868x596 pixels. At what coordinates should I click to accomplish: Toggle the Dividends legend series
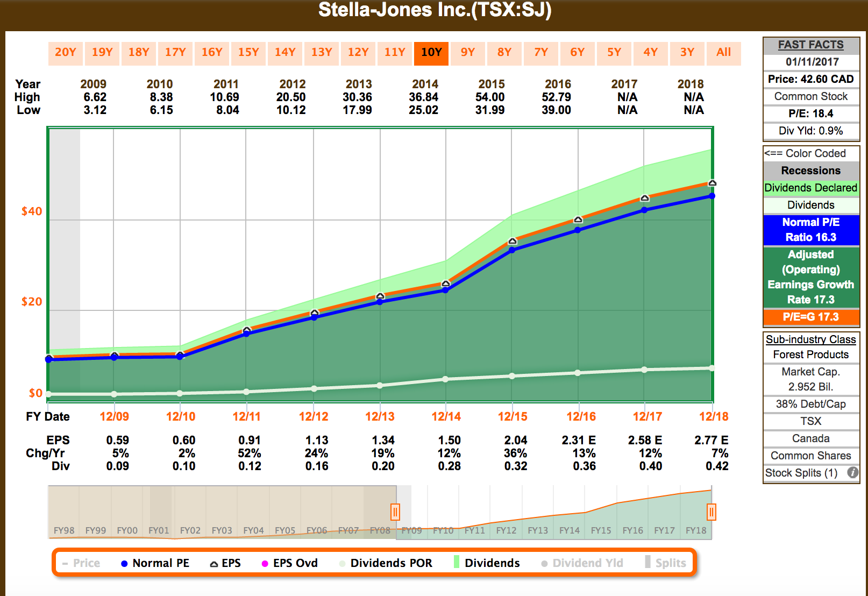(x=487, y=563)
